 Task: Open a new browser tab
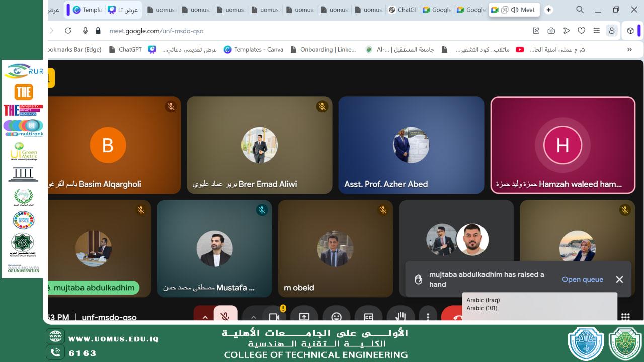pyautogui.click(x=549, y=10)
